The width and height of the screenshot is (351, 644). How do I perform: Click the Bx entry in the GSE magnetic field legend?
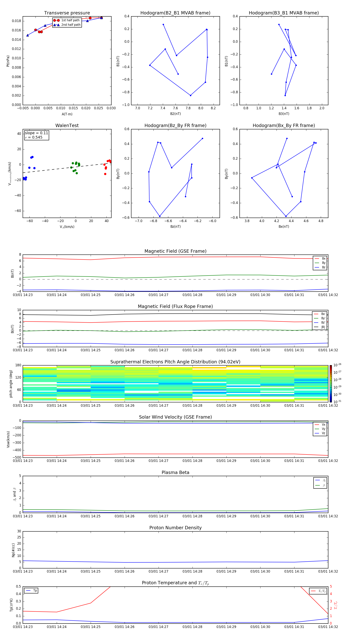320,259
